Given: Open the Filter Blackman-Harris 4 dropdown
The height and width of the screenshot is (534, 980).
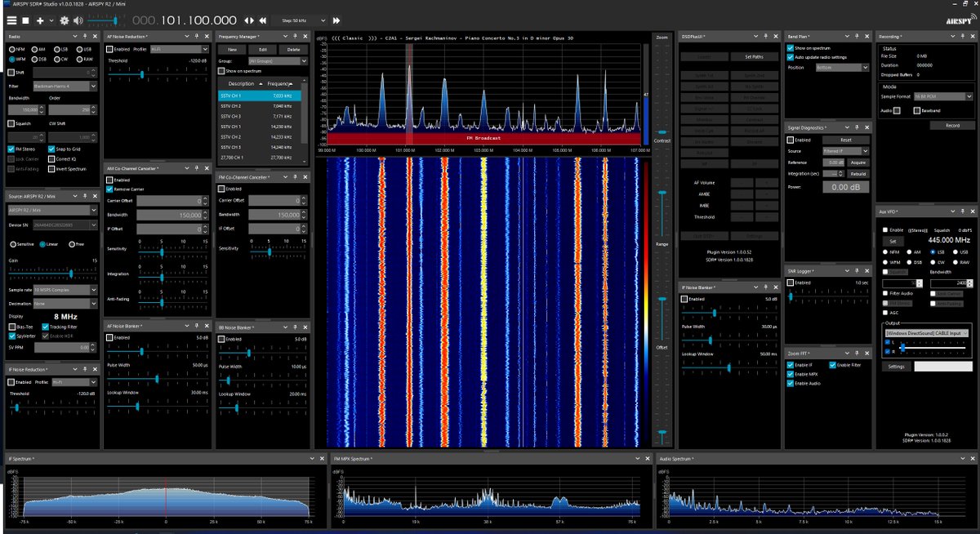Looking at the screenshot, I should [65, 86].
